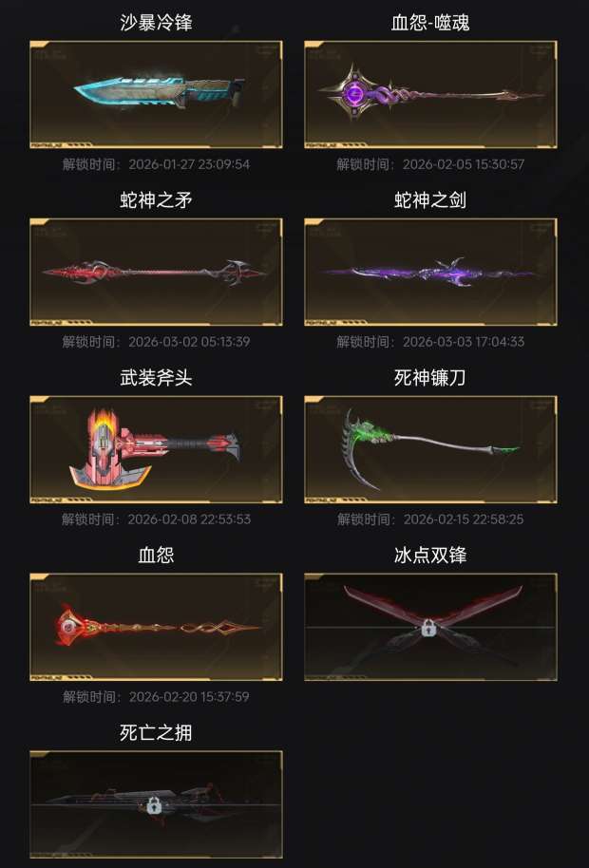
Task: Click unlock time 2026-01-27 23:09:54
Action: pos(189,164)
